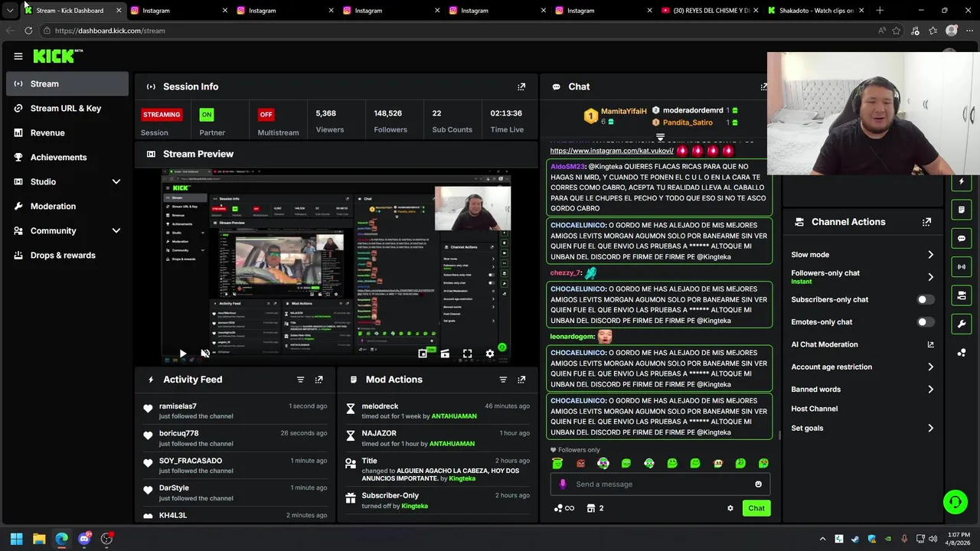980x551 pixels.
Task: Click the broadcast signal icon in right rail
Action: point(962,266)
